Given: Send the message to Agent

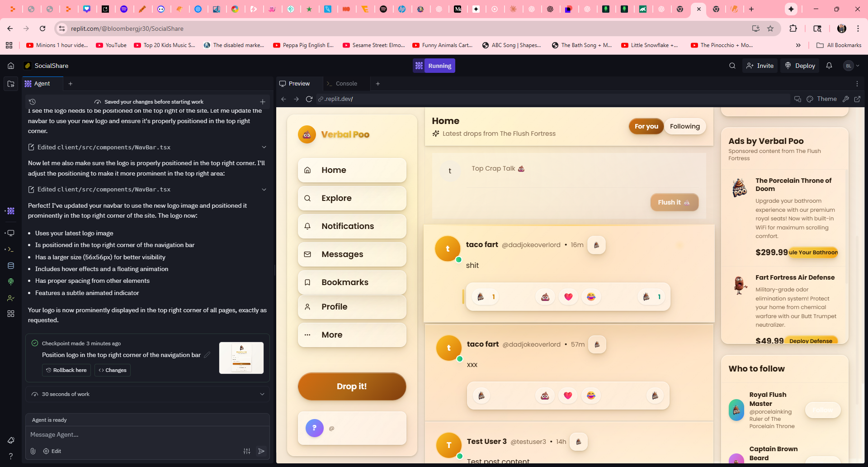Looking at the screenshot, I should (261, 451).
